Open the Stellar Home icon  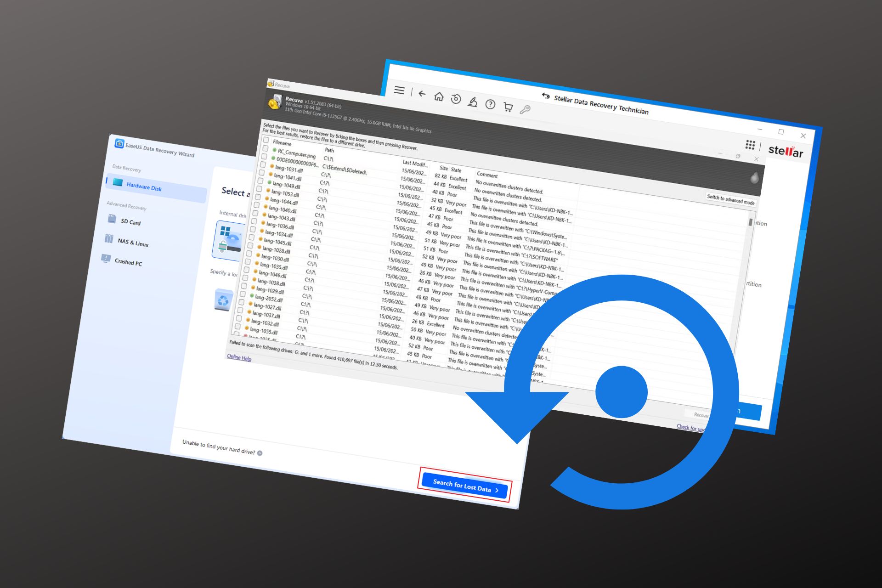439,96
